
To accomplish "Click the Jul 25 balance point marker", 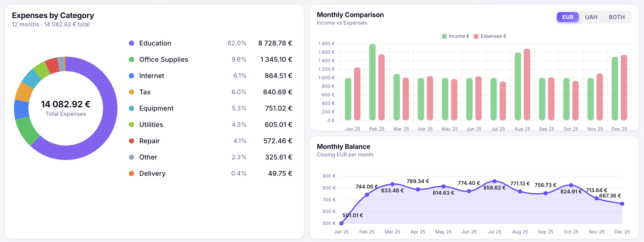I will pyautogui.click(x=494, y=181).
